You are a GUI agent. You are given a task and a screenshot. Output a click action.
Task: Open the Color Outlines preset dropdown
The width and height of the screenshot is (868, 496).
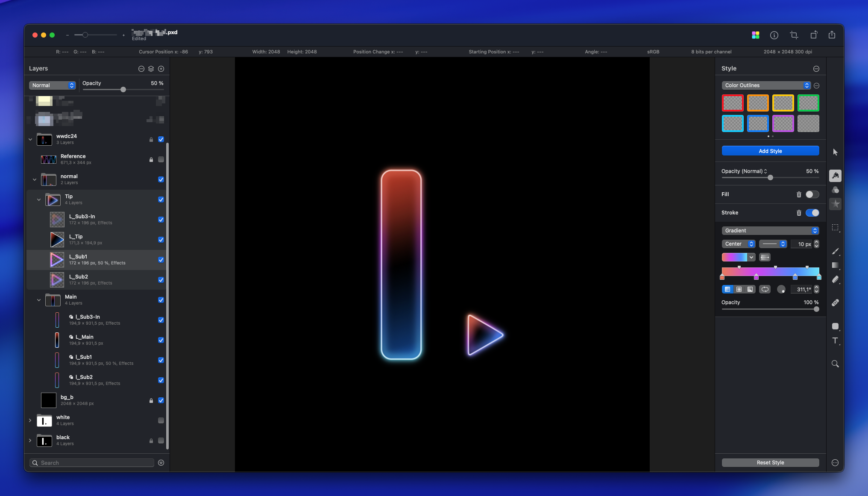(x=765, y=85)
